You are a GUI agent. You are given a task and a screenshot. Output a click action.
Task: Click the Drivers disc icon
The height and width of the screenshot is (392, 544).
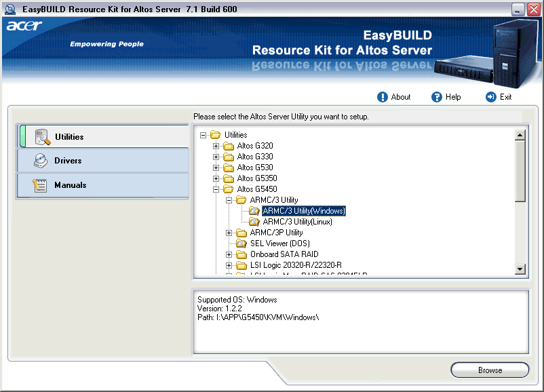click(x=41, y=161)
